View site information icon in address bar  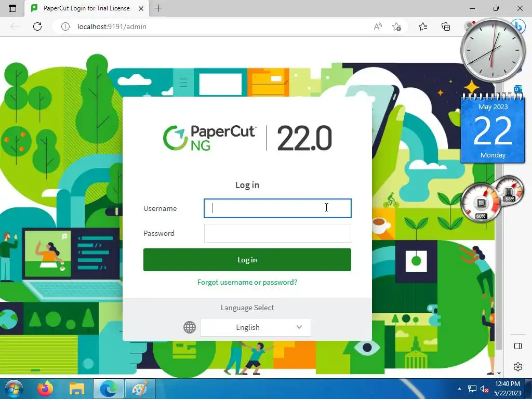[x=65, y=26]
